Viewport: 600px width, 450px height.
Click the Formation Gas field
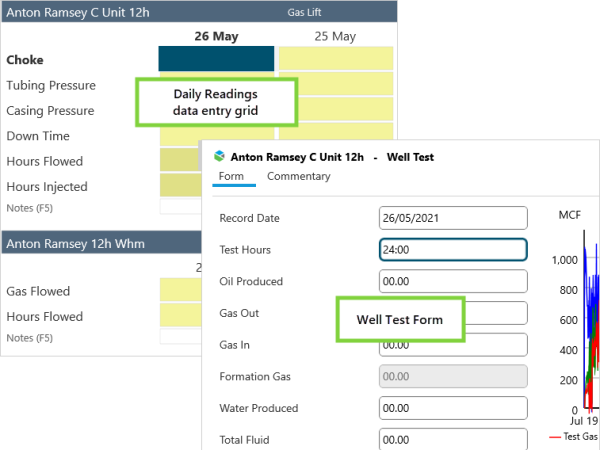coord(453,377)
